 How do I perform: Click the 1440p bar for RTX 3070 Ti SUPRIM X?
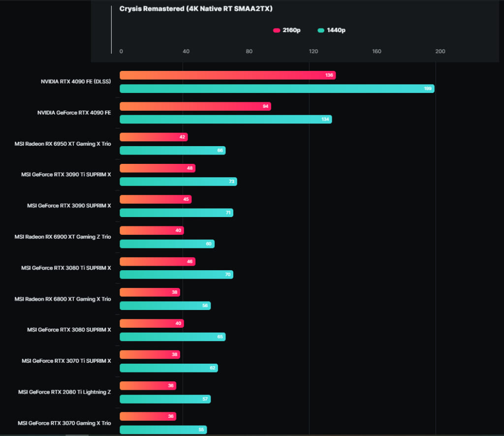coord(169,368)
